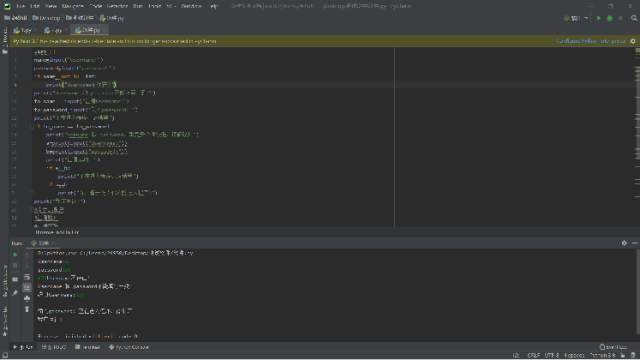This screenshot has height=360, width=640.
Task: Click the interpreter path line in console
Action: [116, 253]
